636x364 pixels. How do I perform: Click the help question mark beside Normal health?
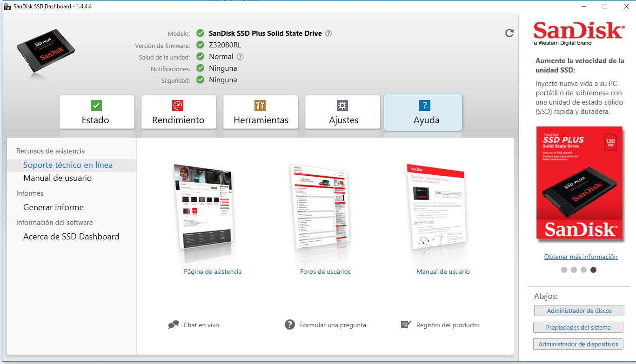tap(240, 57)
